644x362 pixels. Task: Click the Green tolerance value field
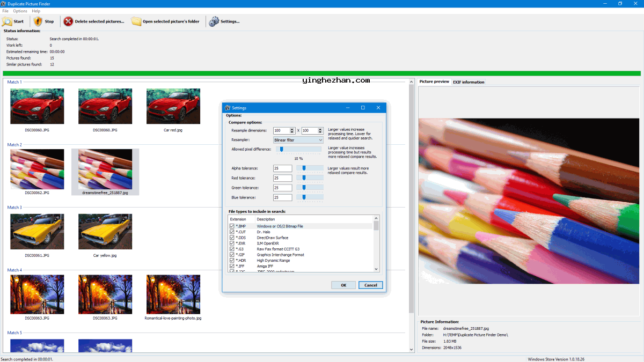coord(282,188)
